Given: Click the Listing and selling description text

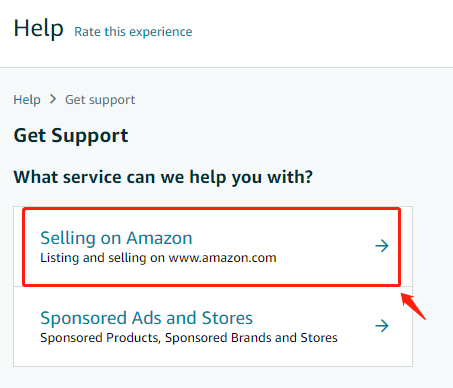Looking at the screenshot, I should click(x=158, y=258).
